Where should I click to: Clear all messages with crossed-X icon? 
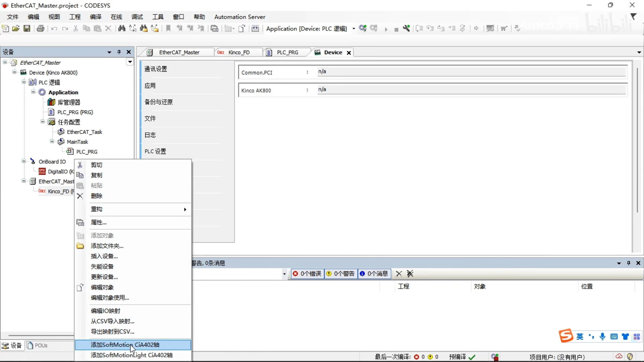(410, 274)
